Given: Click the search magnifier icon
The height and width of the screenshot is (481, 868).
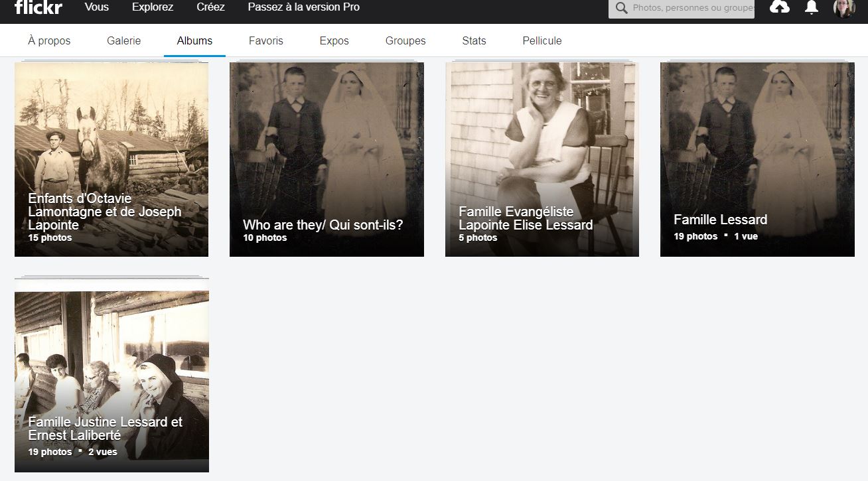Looking at the screenshot, I should pos(621,8).
